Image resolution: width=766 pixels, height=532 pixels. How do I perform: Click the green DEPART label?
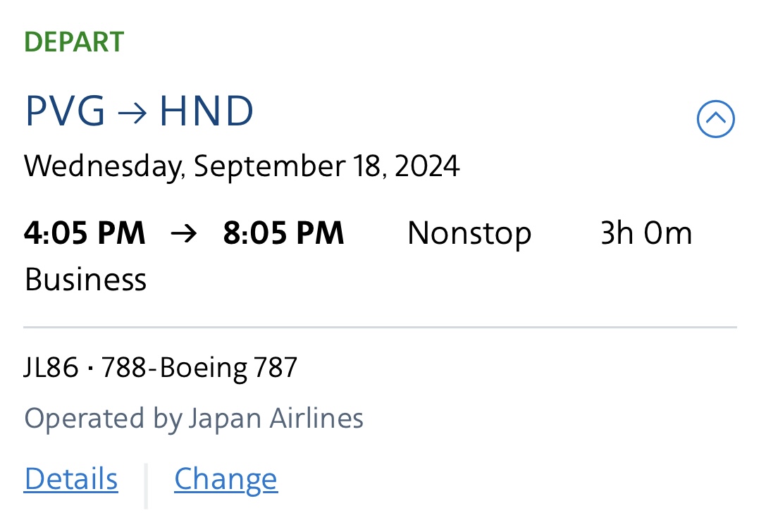pos(74,42)
